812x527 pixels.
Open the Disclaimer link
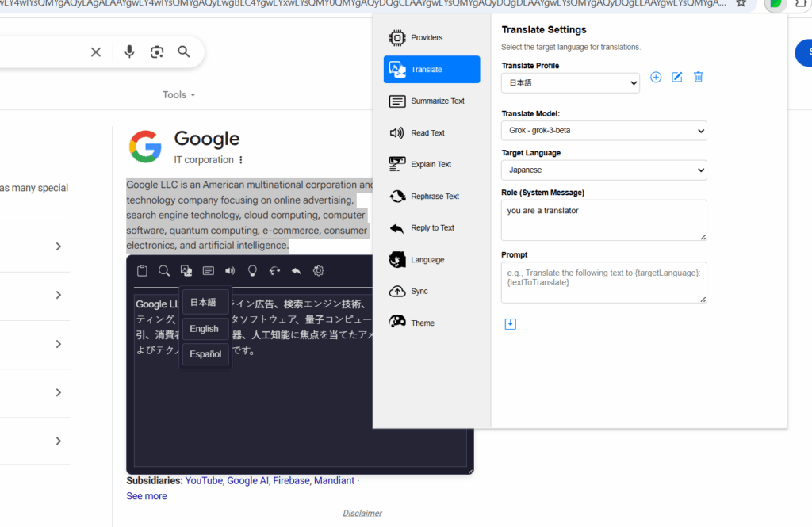[362, 513]
